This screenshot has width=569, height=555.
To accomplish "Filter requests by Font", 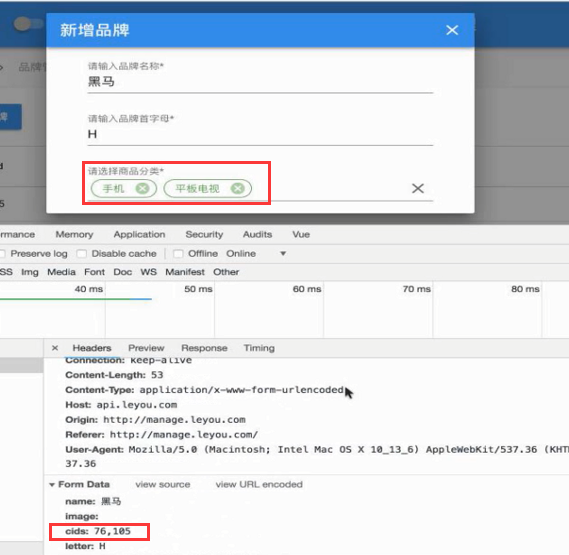I will pos(94,272).
